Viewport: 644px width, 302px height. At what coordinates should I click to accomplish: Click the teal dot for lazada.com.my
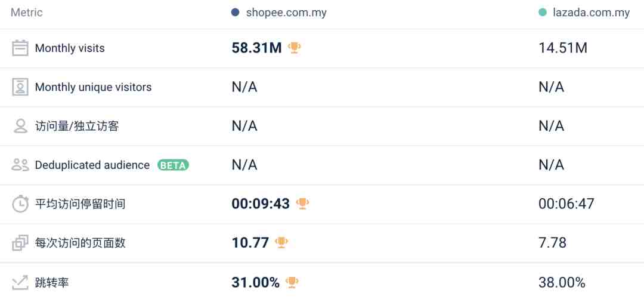pyautogui.click(x=543, y=13)
